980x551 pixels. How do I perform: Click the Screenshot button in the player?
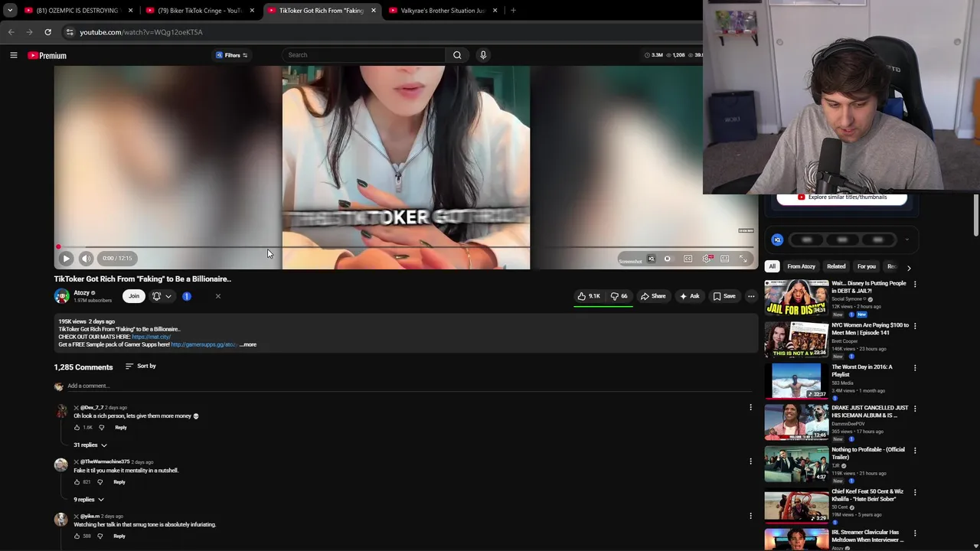[630, 261]
